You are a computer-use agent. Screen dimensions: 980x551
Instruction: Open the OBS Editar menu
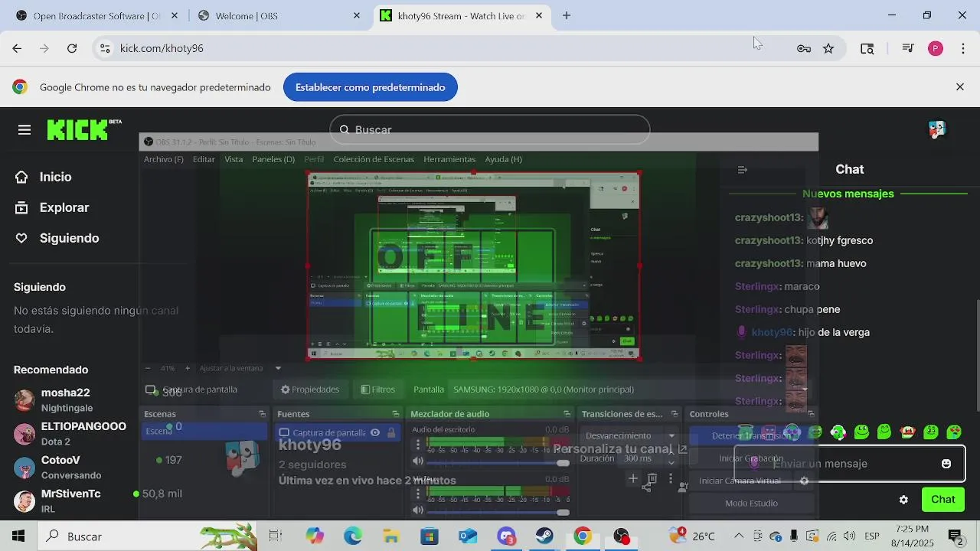(x=204, y=159)
